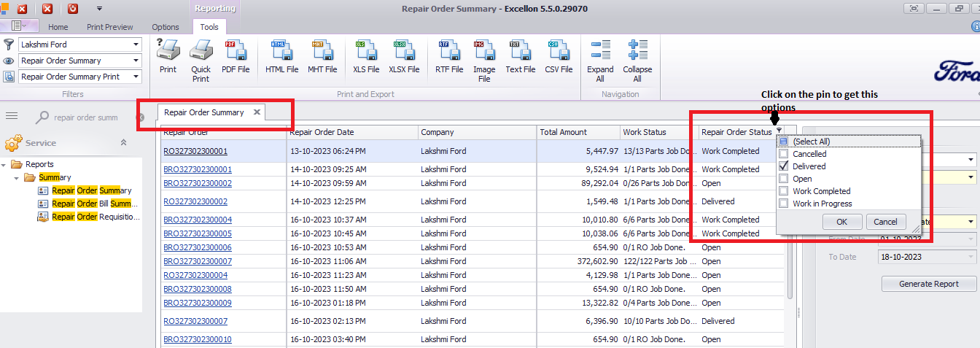Viewport: 980px width, 348px height.
Task: Open repair order RO327302300004
Action: coord(195,275)
